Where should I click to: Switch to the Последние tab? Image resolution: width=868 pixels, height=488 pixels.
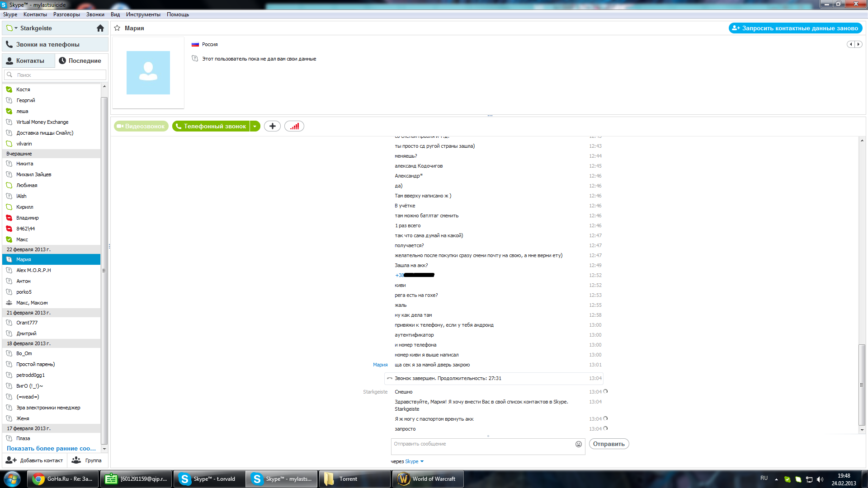coord(80,61)
